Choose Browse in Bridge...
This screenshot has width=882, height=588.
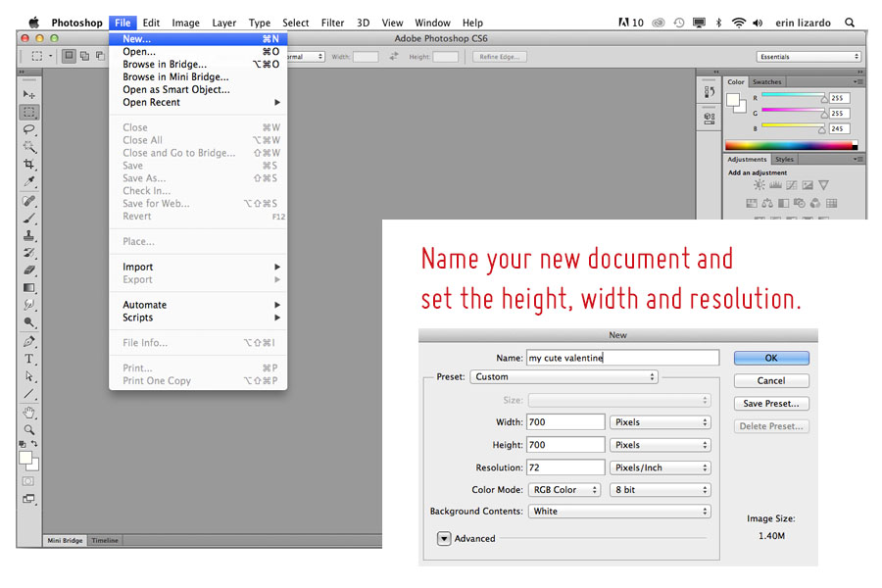[x=198, y=64]
